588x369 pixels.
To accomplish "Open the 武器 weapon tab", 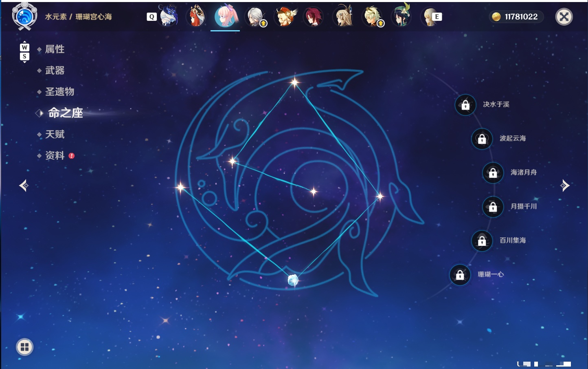I will [x=55, y=71].
